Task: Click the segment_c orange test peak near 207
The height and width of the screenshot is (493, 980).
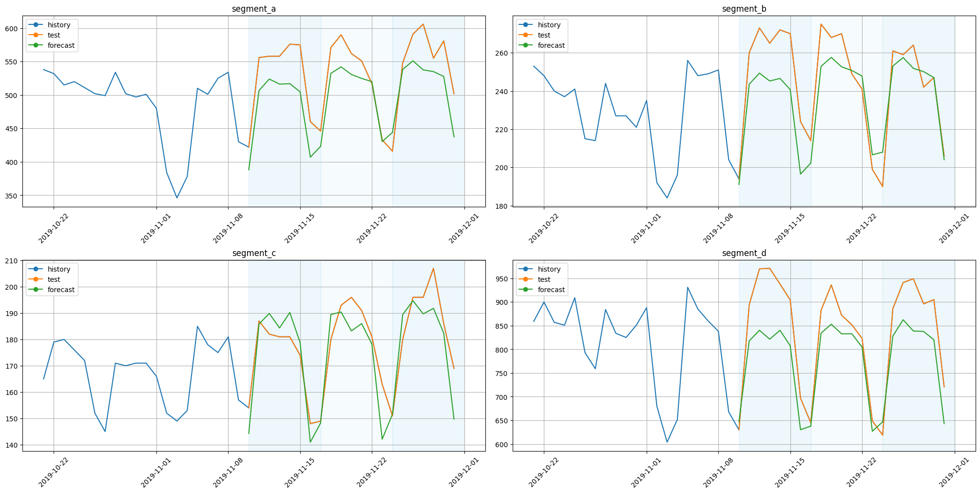Action: point(433,269)
